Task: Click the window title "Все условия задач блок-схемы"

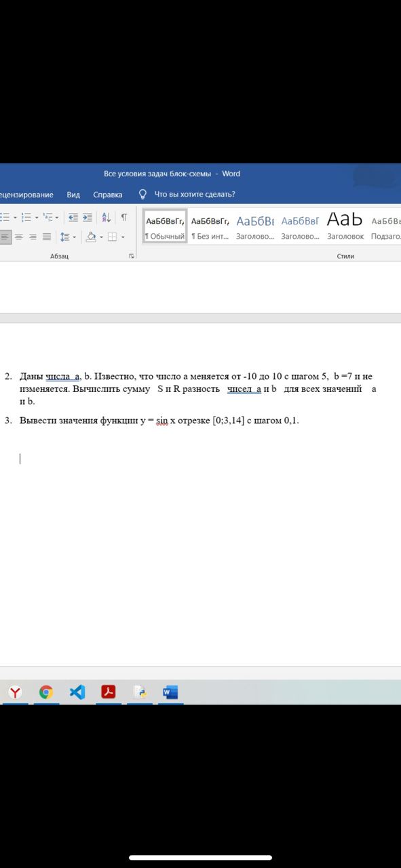Action: [157, 174]
